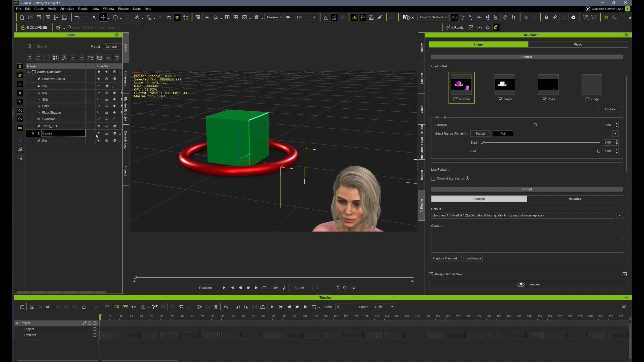
Task: Select the Move object tool
Action: click(x=103, y=17)
